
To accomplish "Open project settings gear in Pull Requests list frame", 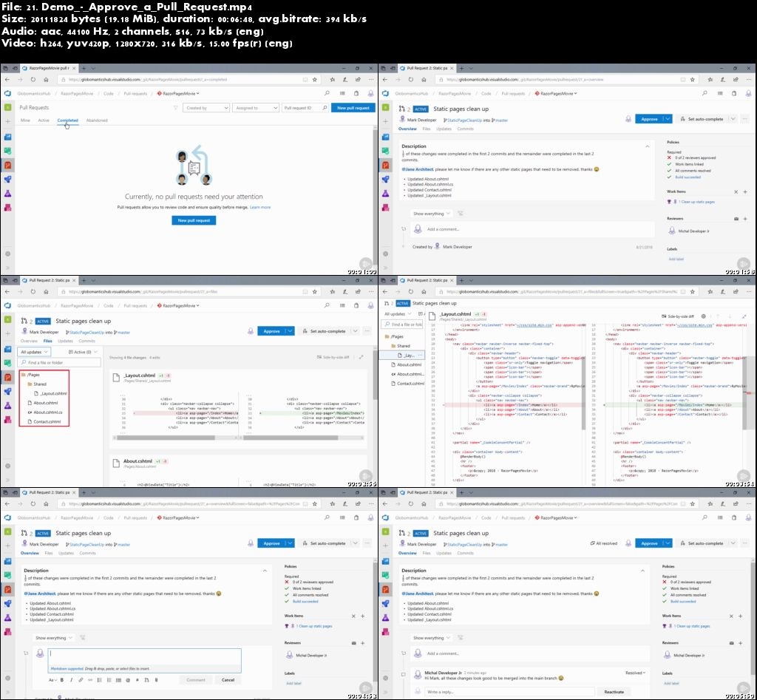I will pos(7,254).
